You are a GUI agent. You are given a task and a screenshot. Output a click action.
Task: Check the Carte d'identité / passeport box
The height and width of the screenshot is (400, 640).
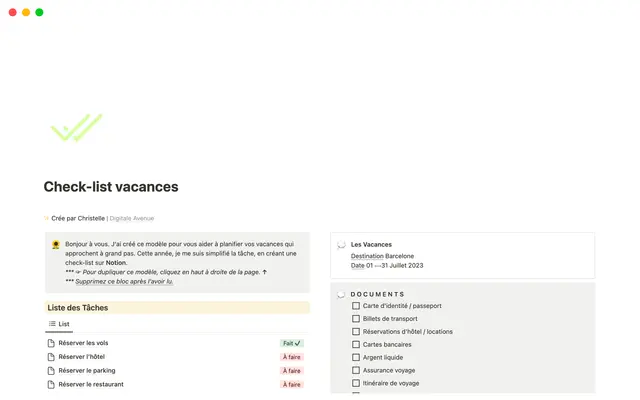[355, 306]
